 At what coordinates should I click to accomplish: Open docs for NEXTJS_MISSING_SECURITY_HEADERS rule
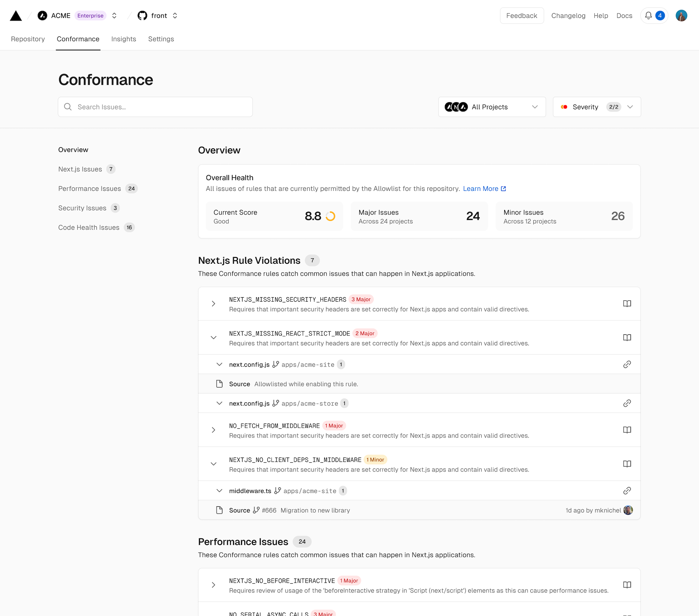[627, 303]
